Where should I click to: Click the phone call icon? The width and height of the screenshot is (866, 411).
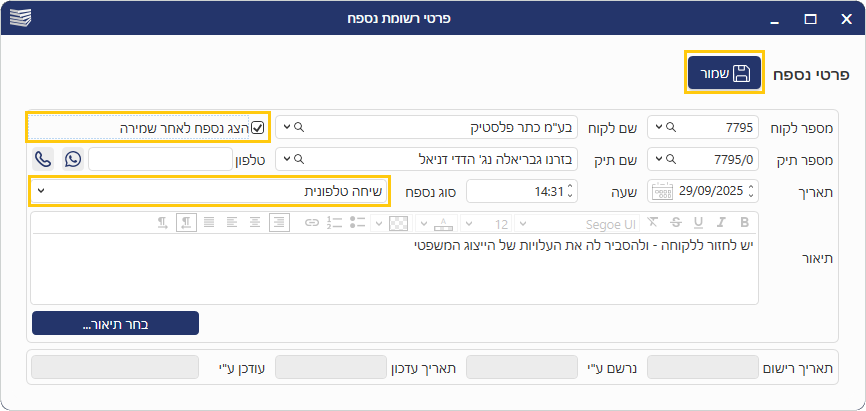tap(43, 159)
